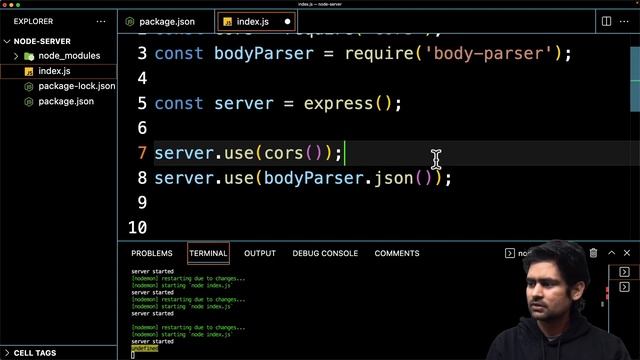Open editor more actions ellipsis
This screenshot has width=640, height=360.
point(624,21)
